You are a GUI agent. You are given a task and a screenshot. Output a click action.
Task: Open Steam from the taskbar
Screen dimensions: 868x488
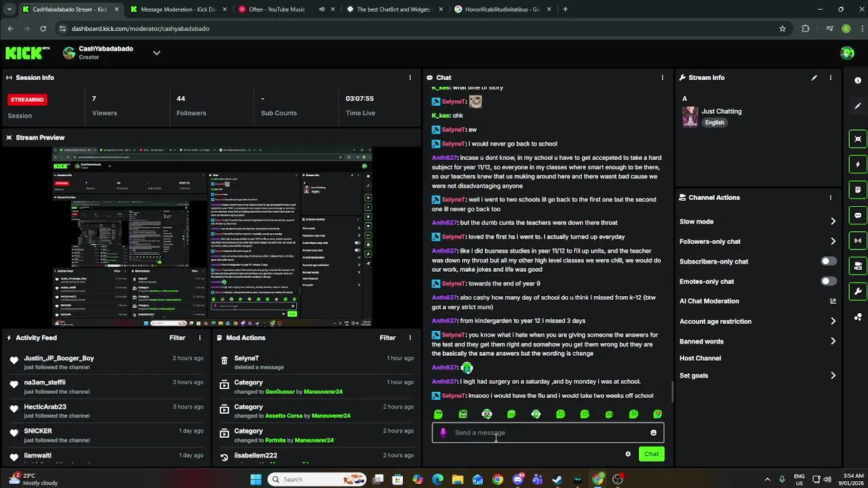[x=557, y=479]
